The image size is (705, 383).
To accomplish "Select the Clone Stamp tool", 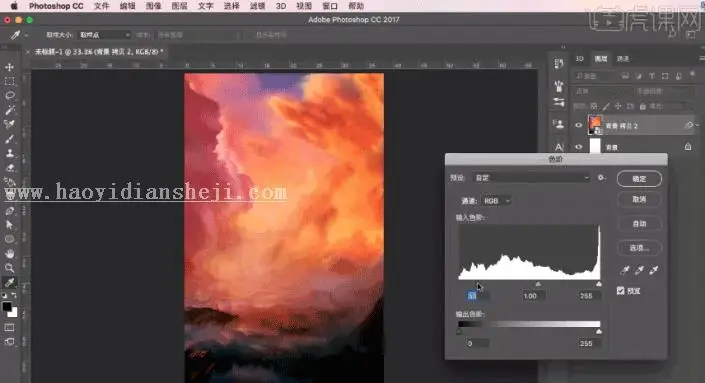I will (x=9, y=153).
